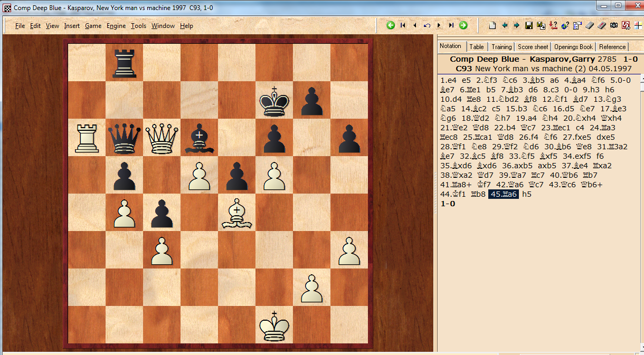
Task: Click the green right arrow navigation icon
Action: coord(463,25)
